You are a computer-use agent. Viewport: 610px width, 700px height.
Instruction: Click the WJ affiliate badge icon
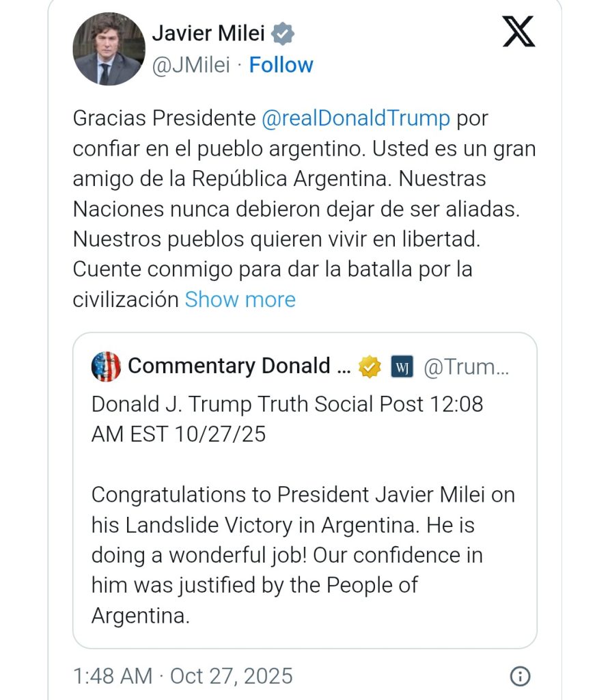[x=402, y=367]
